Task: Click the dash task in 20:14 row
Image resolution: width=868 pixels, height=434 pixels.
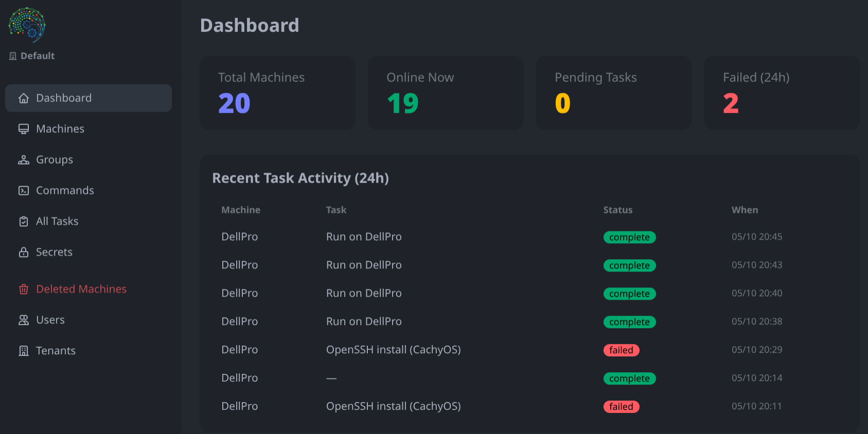Action: click(331, 378)
